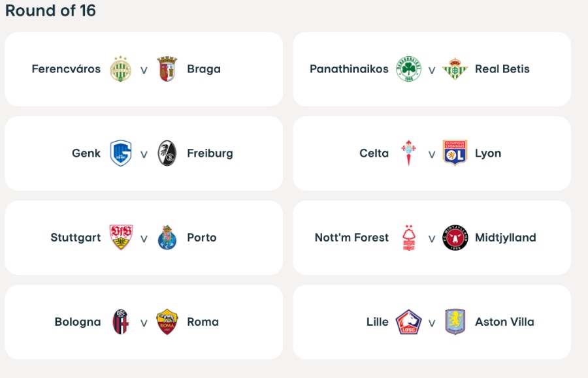Click the Bologna club crest
This screenshot has width=588, height=378.
coord(121,322)
